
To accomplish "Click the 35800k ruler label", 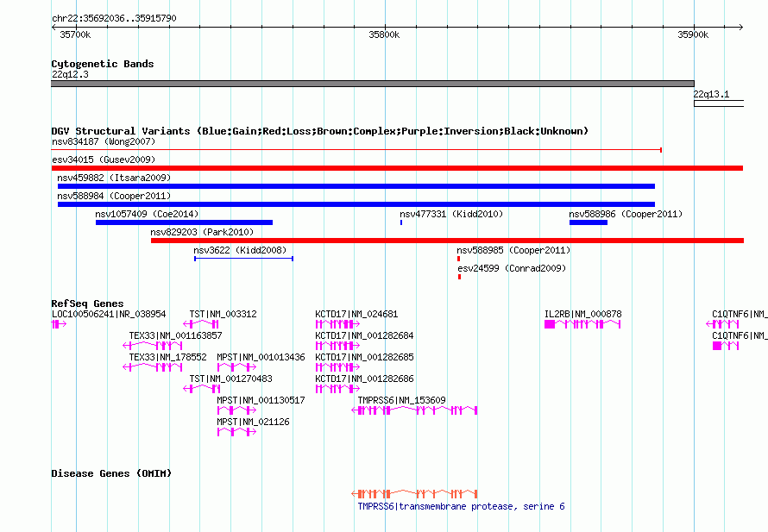I will tap(384, 34).
